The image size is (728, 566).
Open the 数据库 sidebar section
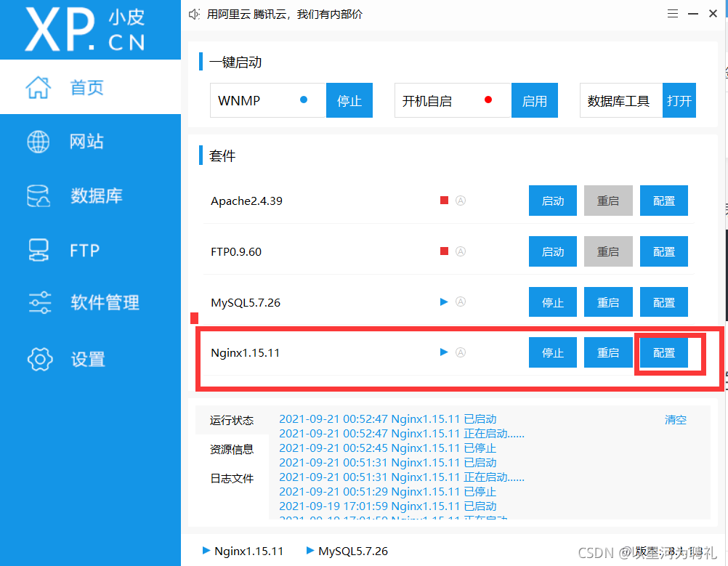click(x=90, y=195)
